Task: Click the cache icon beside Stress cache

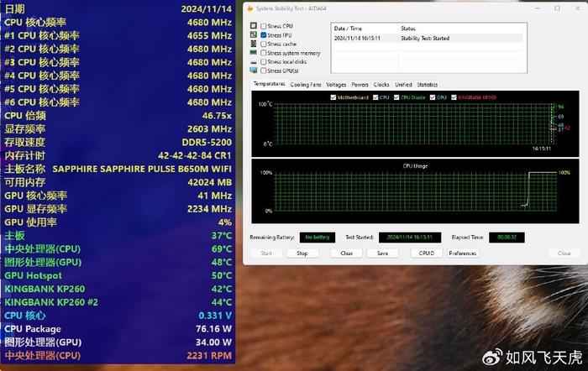Action: coord(254,44)
